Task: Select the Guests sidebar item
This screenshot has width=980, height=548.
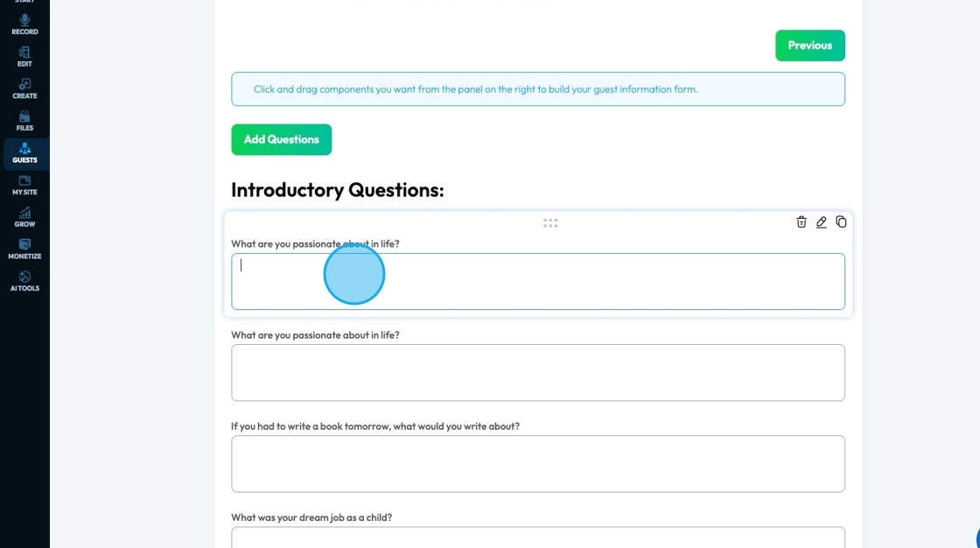Action: (x=24, y=153)
